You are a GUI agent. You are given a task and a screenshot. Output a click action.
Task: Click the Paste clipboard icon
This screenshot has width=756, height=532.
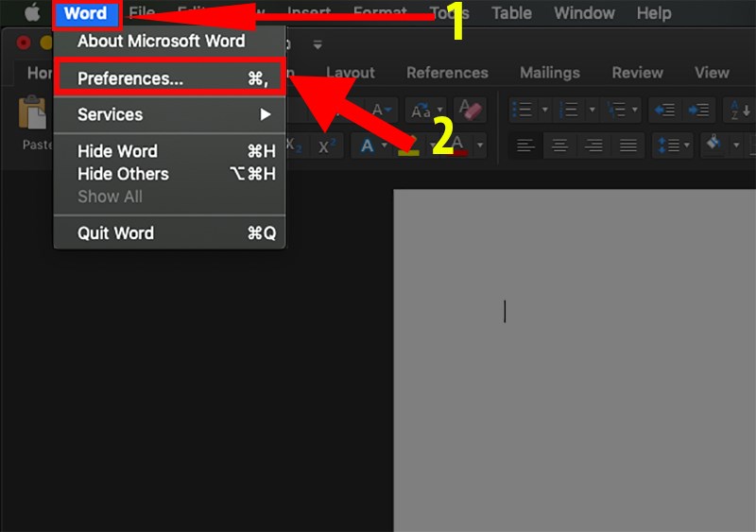point(32,112)
